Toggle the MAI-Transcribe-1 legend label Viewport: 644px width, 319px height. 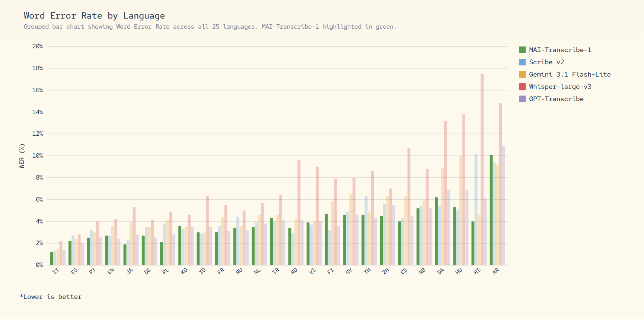point(560,50)
